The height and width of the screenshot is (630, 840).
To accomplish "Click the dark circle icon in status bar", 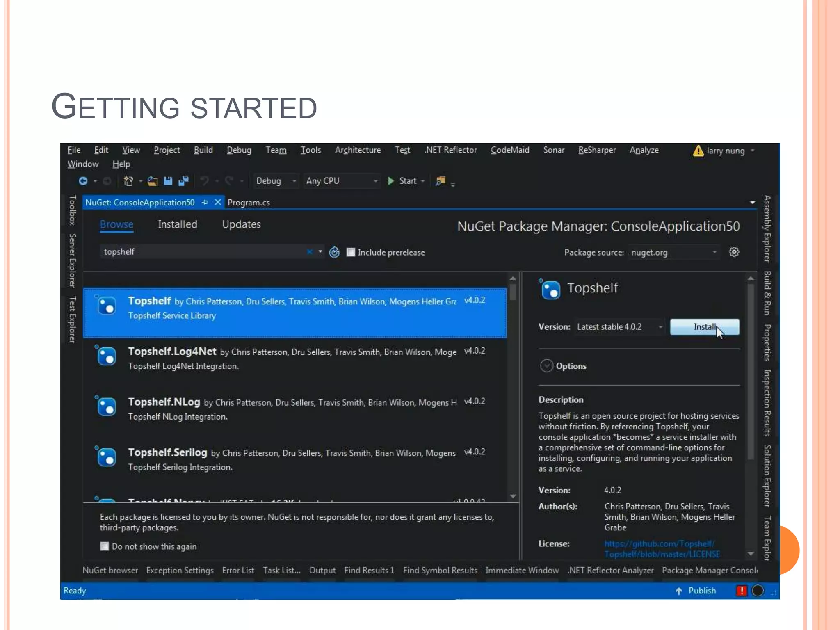I will (x=758, y=591).
